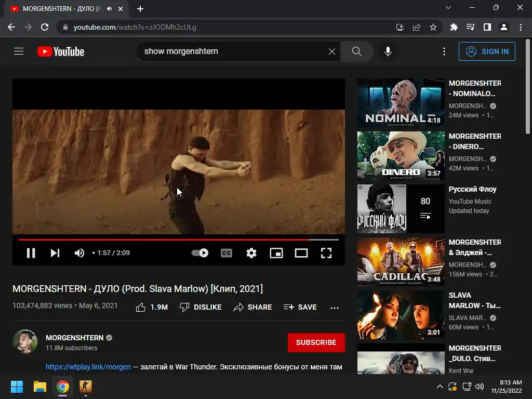
Task: Mute the tab via the speaker icon
Action: pyautogui.click(x=109, y=8)
